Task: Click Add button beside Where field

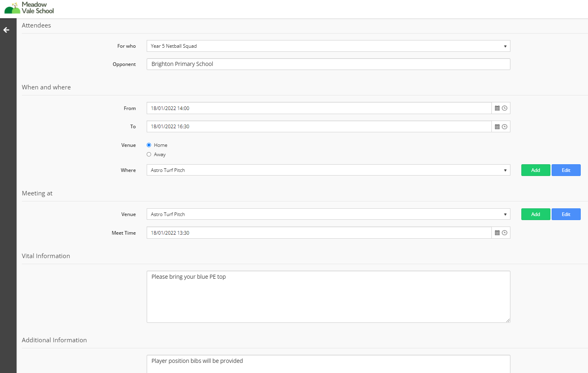Action: (x=535, y=170)
